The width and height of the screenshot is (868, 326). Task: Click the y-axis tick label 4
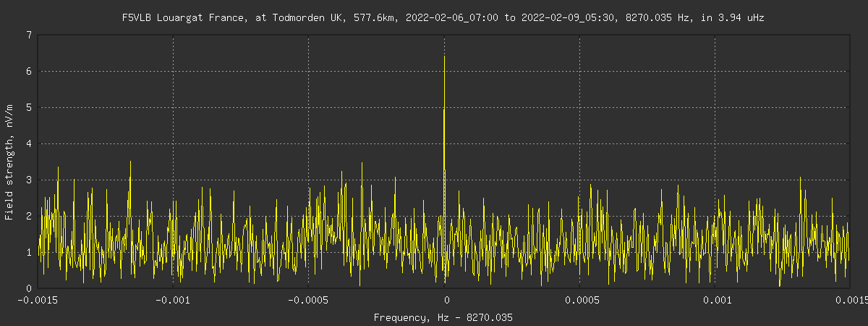(x=28, y=143)
